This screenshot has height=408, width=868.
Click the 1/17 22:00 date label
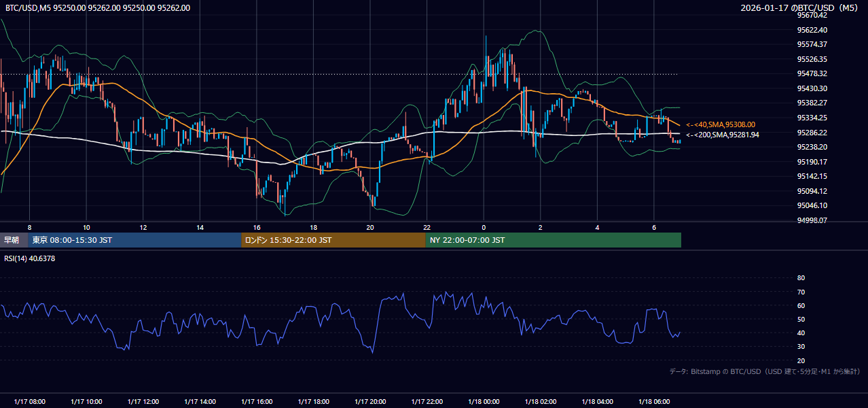pos(427,402)
